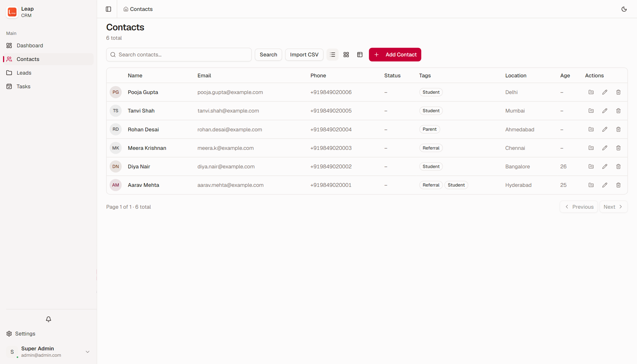Click name Rohan Desai
637x364 pixels.
click(x=143, y=130)
